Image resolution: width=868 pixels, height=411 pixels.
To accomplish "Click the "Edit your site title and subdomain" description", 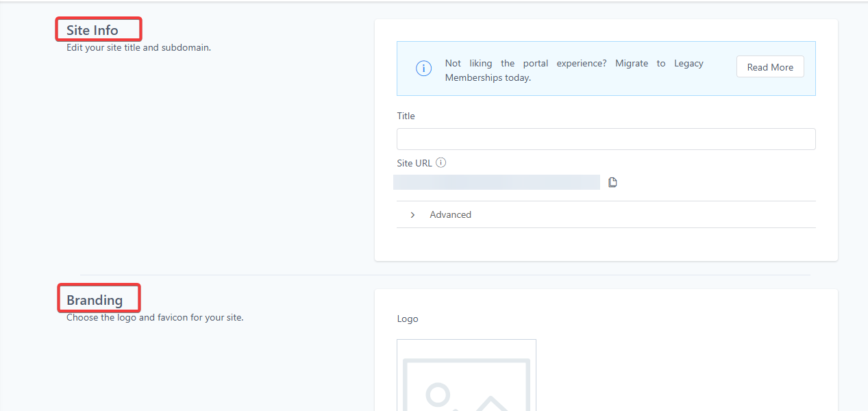I will tap(138, 48).
